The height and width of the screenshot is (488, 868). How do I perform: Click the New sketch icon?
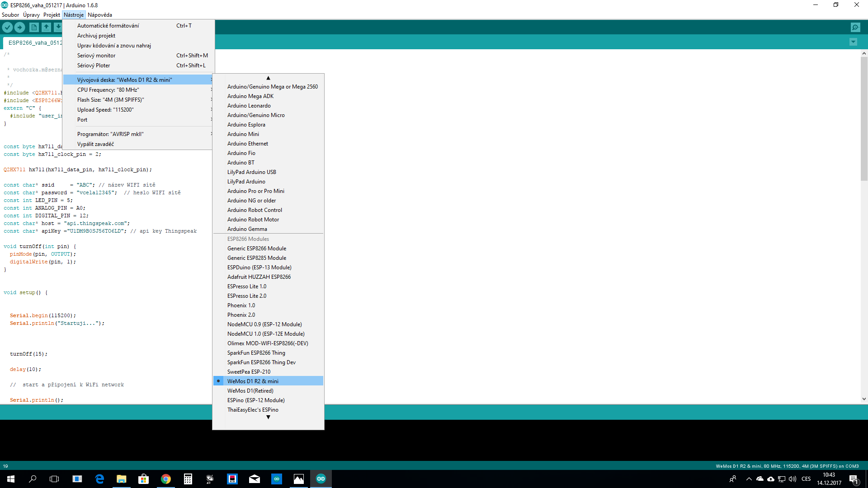click(34, 28)
